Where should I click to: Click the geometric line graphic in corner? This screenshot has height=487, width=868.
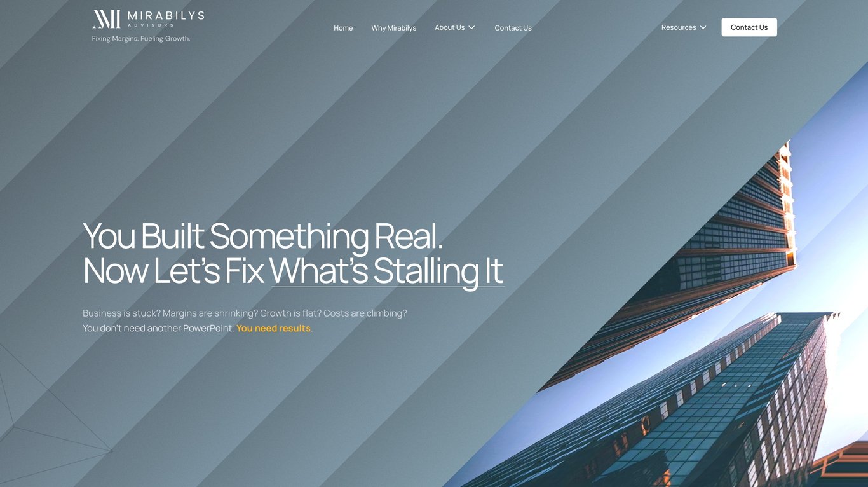[x=51, y=413]
